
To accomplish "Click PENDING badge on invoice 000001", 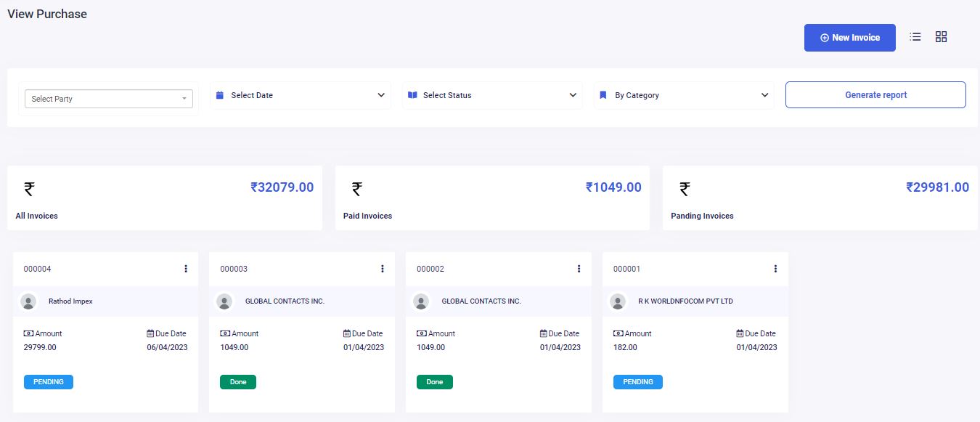I will (638, 382).
